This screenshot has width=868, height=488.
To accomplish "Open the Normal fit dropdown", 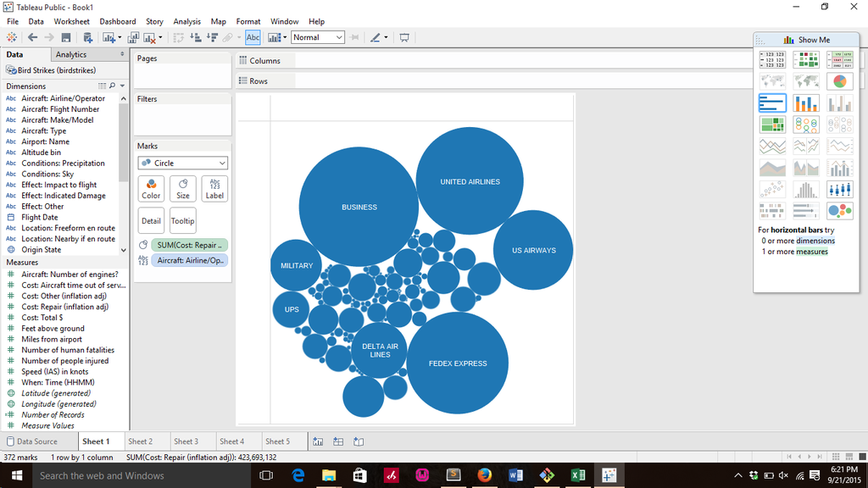I will [x=318, y=37].
